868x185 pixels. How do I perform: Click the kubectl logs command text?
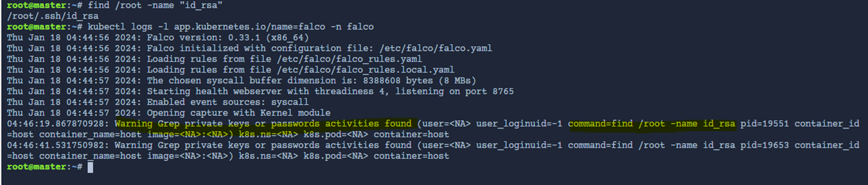[231, 27]
